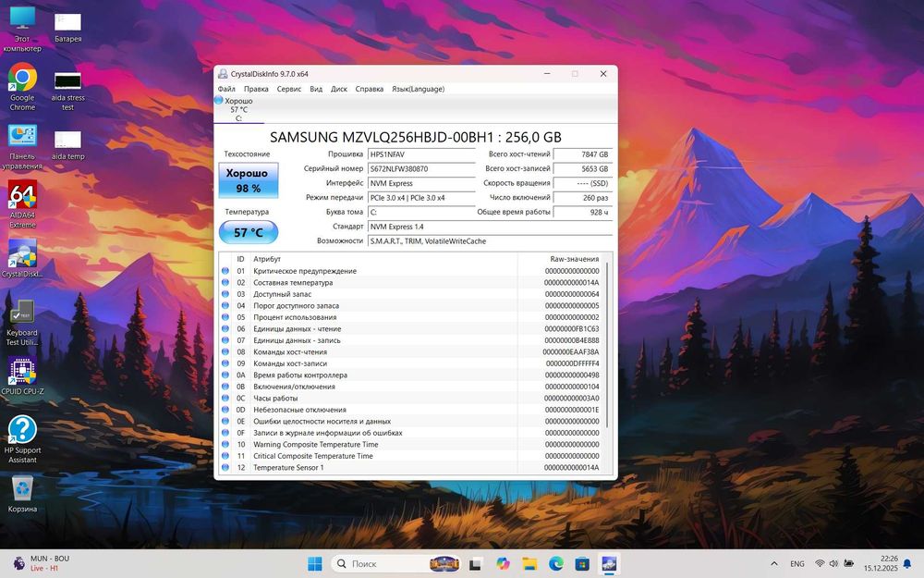Open the volume speaker tray icon
Image resolution: width=924 pixels, height=578 pixels.
pyautogui.click(x=833, y=564)
